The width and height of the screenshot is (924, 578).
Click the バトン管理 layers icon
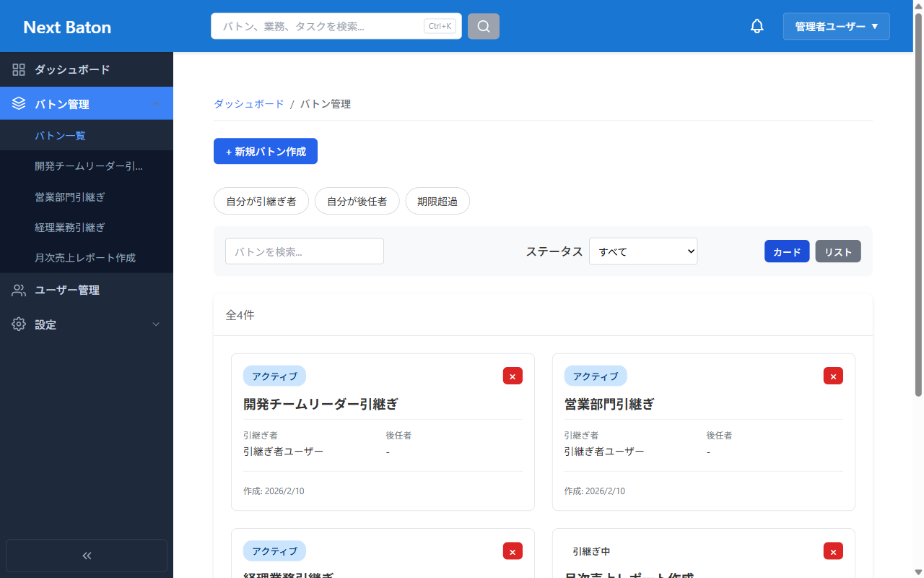tap(19, 103)
